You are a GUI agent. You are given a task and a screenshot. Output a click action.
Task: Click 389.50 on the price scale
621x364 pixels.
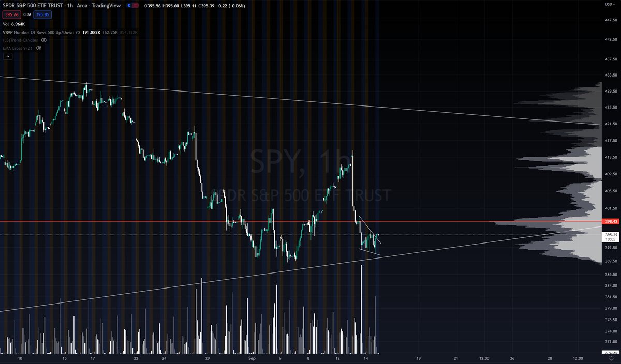point(611,262)
